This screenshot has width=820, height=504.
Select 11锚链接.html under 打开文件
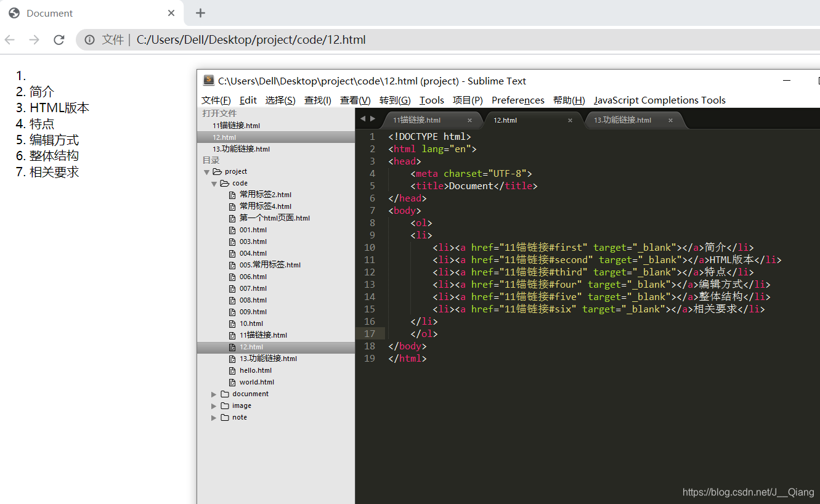[x=236, y=125]
